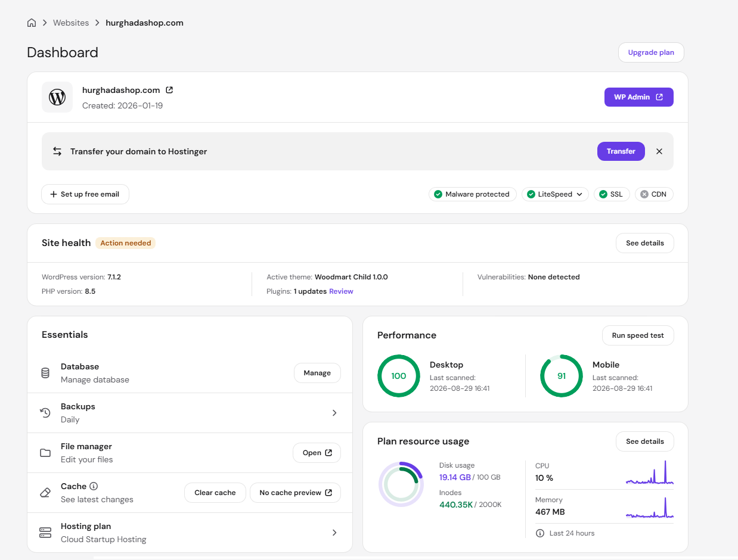Open the File manager

(317, 453)
